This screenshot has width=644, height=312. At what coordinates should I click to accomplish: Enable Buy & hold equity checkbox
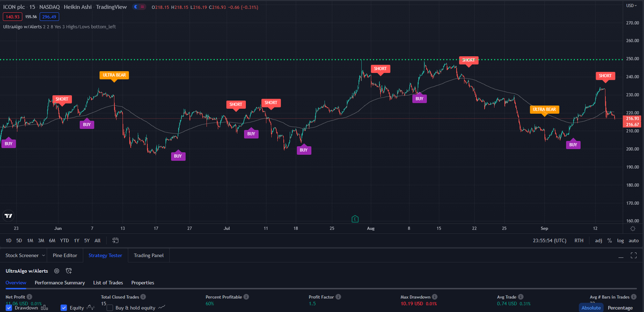click(110, 308)
